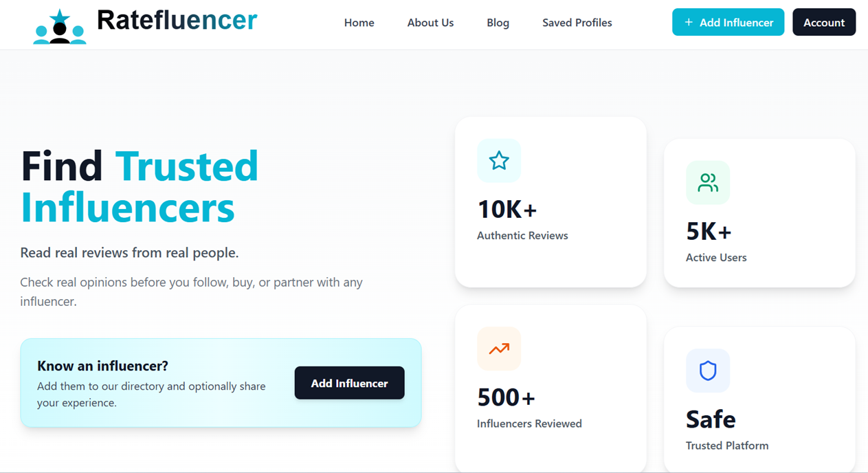Click Add Influencer in the banner
Image resolution: width=868 pixels, height=473 pixels.
click(x=349, y=383)
